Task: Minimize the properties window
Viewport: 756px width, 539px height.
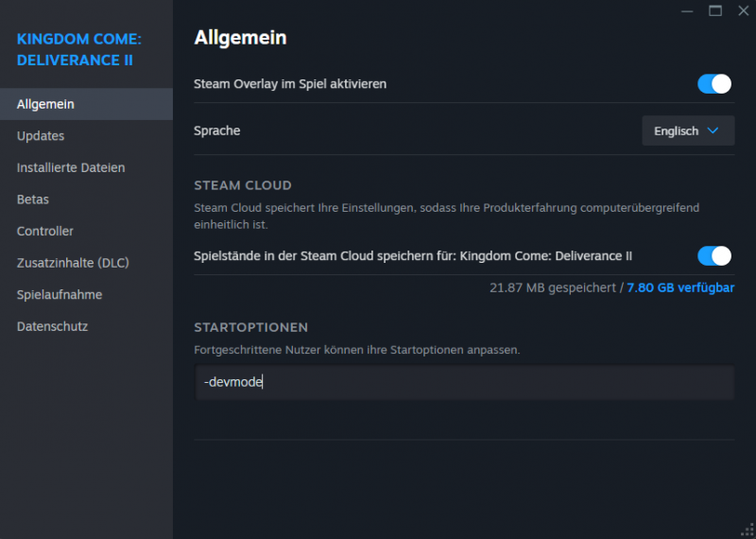Action: (687, 11)
